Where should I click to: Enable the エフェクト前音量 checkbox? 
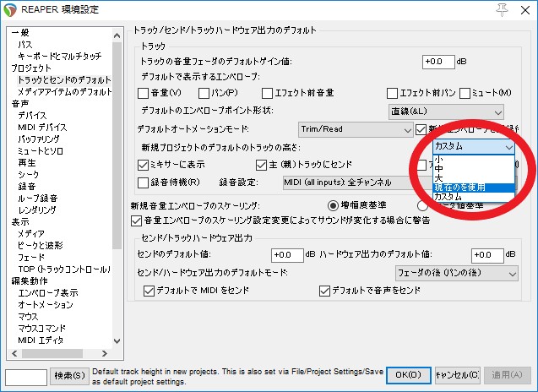[267, 93]
